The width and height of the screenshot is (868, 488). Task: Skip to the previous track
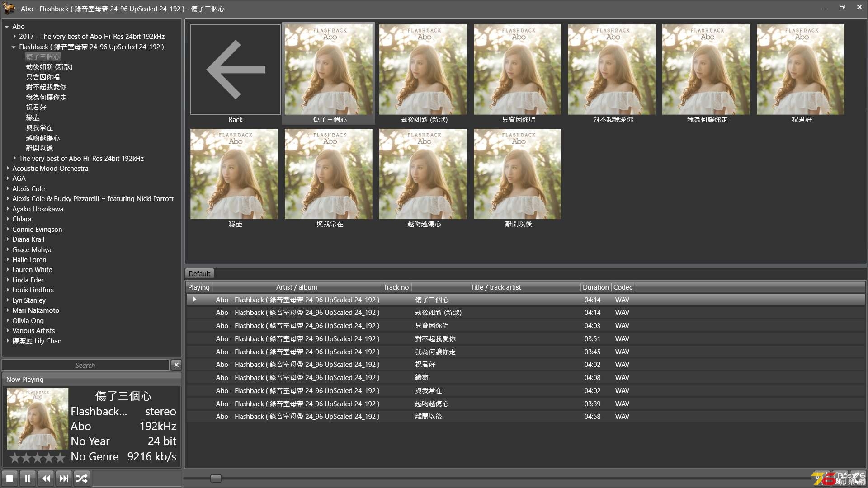(46, 479)
